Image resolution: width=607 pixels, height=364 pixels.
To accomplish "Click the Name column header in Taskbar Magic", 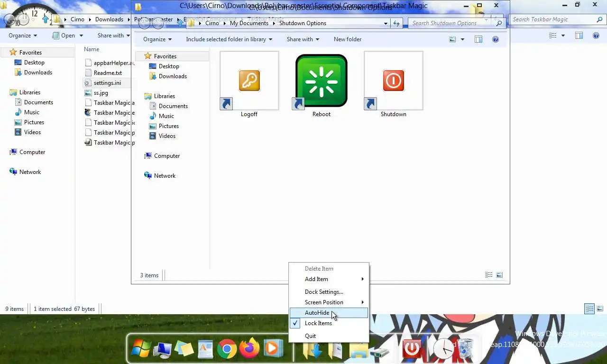I will pos(92,49).
